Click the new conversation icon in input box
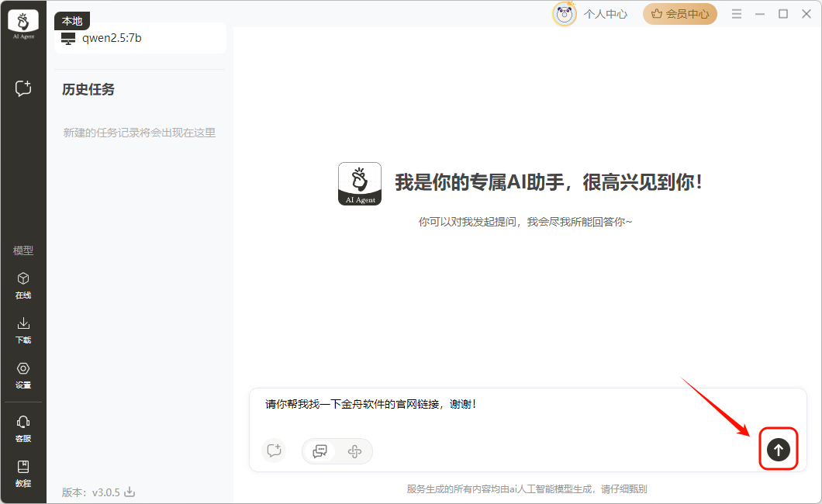The width and height of the screenshot is (822, 504). click(x=274, y=450)
